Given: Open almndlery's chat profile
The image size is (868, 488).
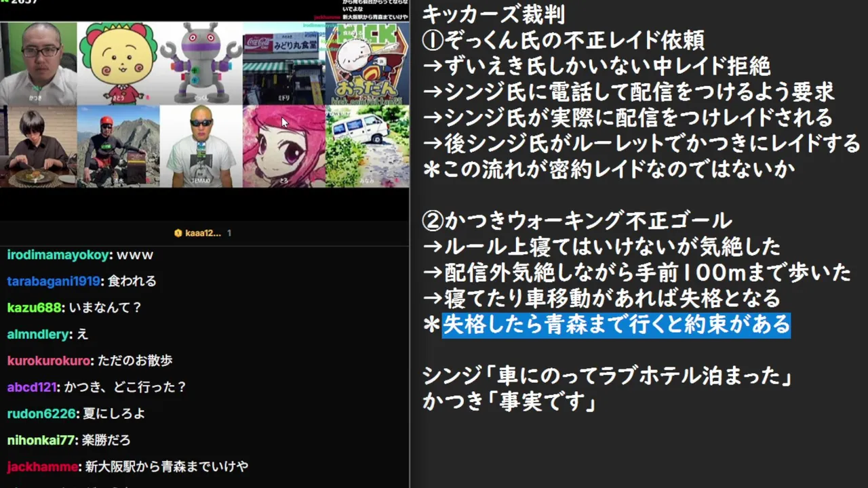Looking at the screenshot, I should [x=38, y=334].
